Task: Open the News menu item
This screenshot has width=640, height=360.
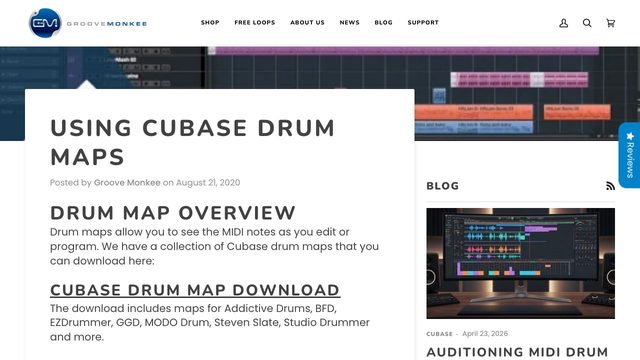Action: [349, 22]
